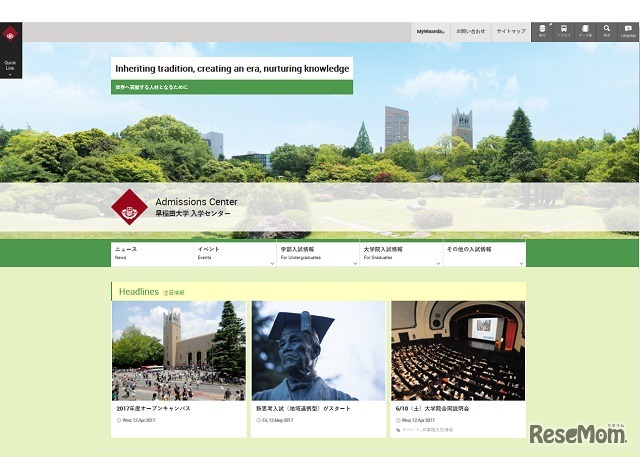Click the Inheriting tradition banner headline
Screen dimensions: 640x457
pos(232,69)
